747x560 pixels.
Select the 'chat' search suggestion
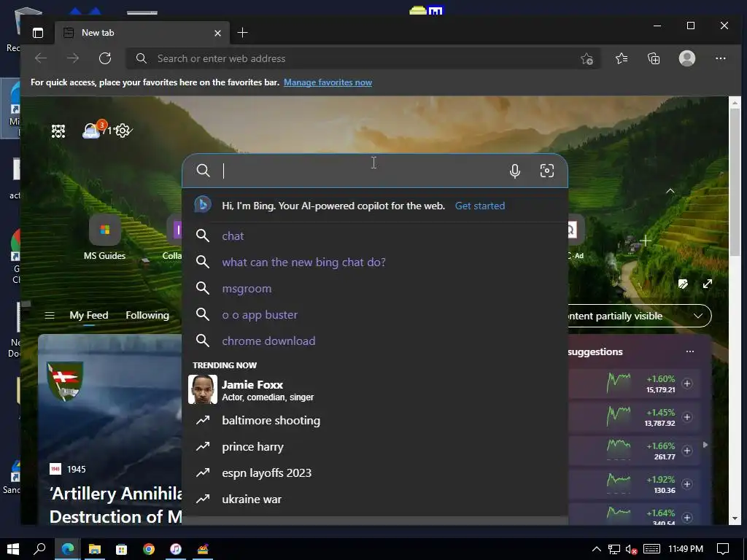click(x=375, y=236)
